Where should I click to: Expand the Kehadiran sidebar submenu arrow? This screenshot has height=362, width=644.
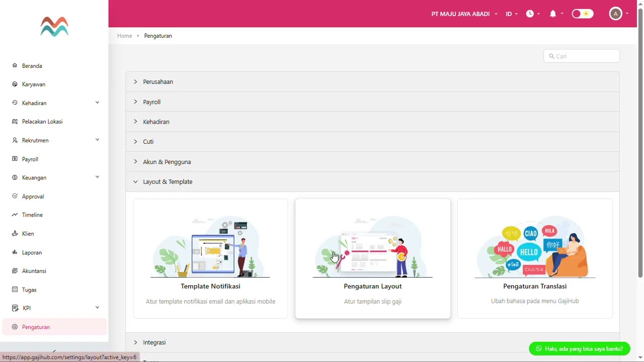point(97,103)
